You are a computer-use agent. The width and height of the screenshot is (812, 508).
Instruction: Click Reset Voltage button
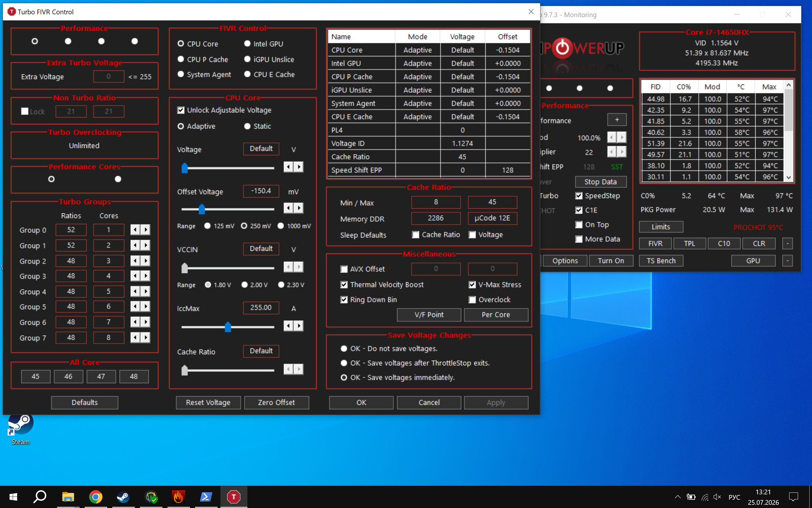(208, 403)
